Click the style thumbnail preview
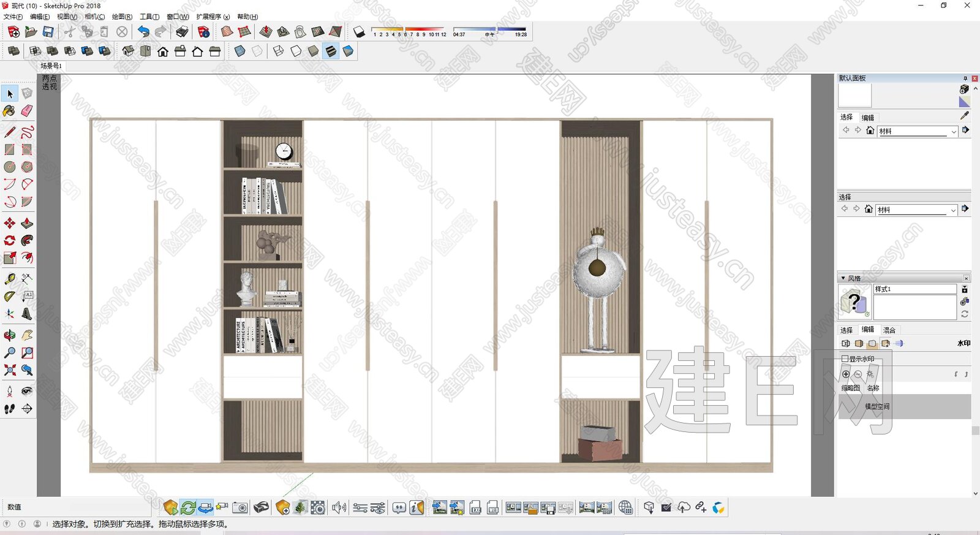The width and height of the screenshot is (980, 535). pyautogui.click(x=854, y=303)
